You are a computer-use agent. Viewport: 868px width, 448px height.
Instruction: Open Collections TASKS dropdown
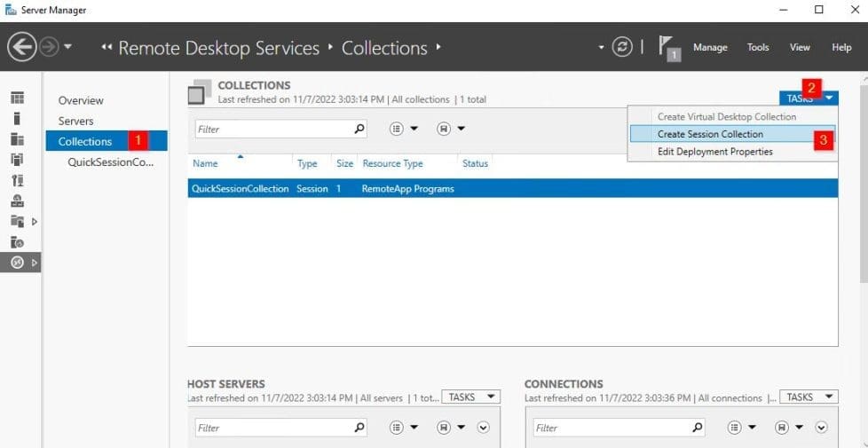point(808,98)
